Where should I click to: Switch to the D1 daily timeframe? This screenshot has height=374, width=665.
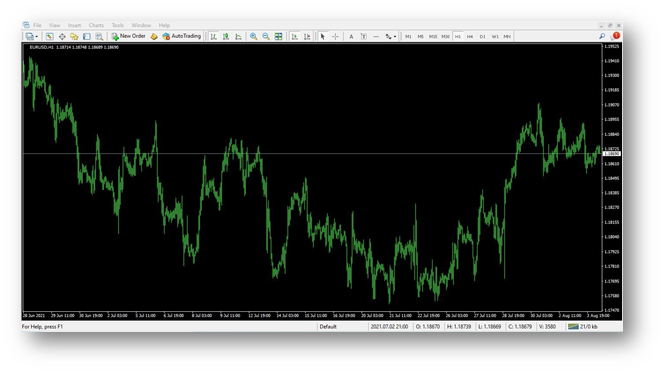pos(482,36)
